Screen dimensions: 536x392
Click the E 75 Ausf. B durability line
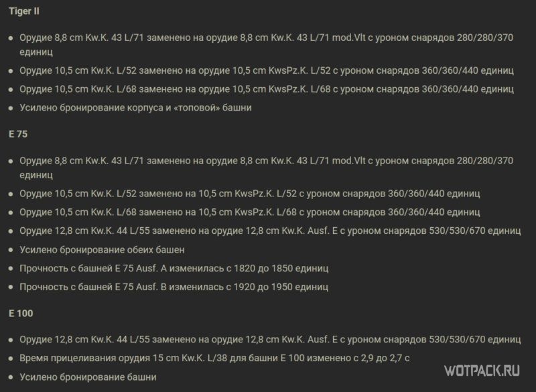pyautogui.click(x=174, y=287)
